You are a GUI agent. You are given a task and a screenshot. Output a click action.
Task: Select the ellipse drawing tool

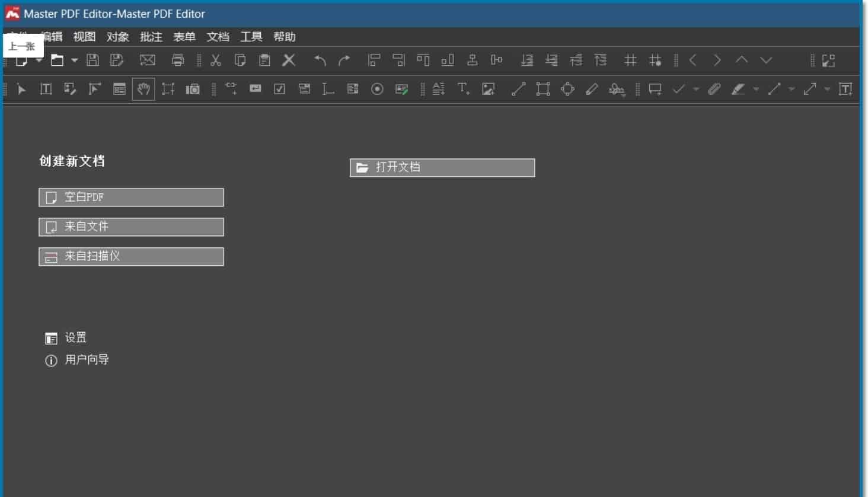pyautogui.click(x=567, y=89)
